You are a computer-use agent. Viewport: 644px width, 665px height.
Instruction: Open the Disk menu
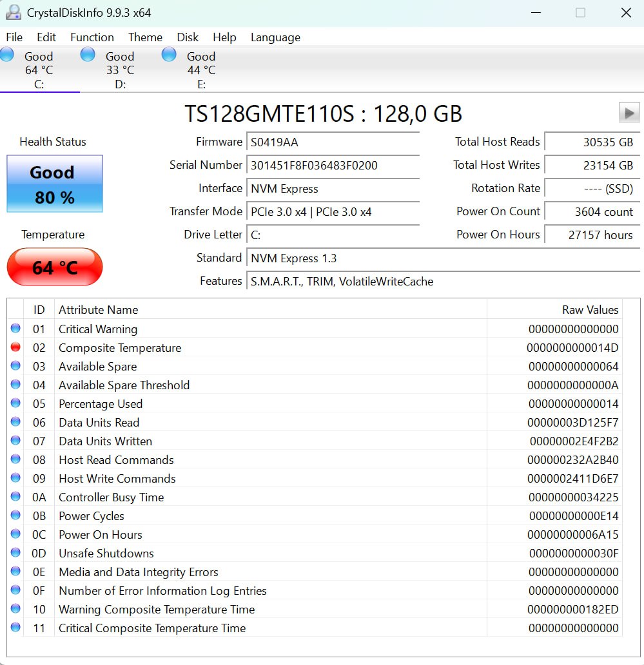coord(188,37)
